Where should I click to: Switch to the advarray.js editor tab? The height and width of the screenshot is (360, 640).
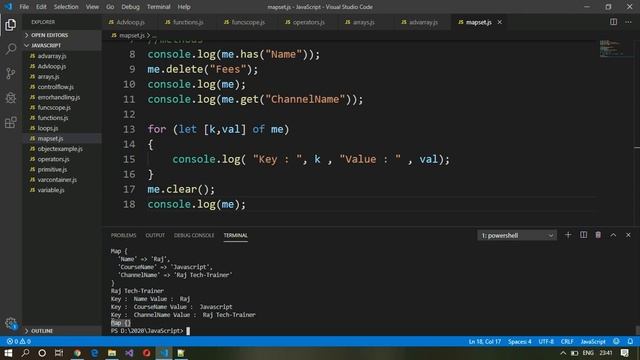tap(423, 22)
